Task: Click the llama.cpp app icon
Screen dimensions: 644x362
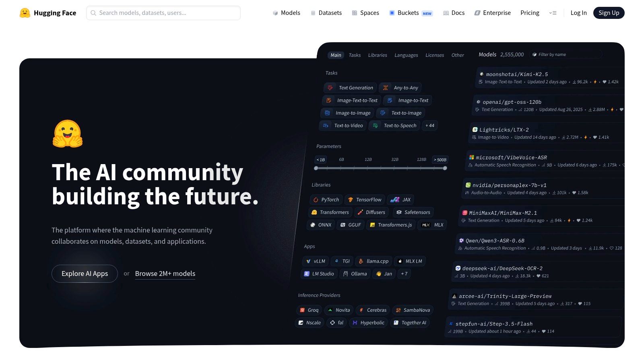Action: [x=361, y=261]
